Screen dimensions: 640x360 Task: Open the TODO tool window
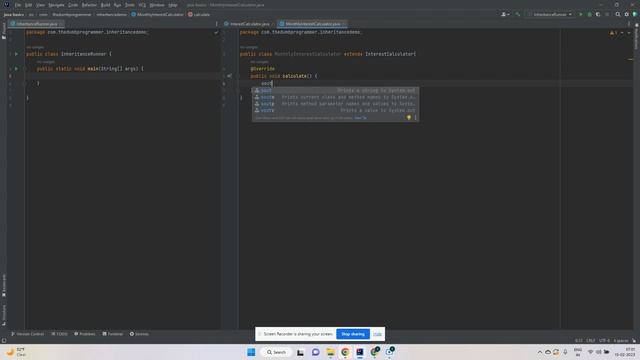(60, 334)
